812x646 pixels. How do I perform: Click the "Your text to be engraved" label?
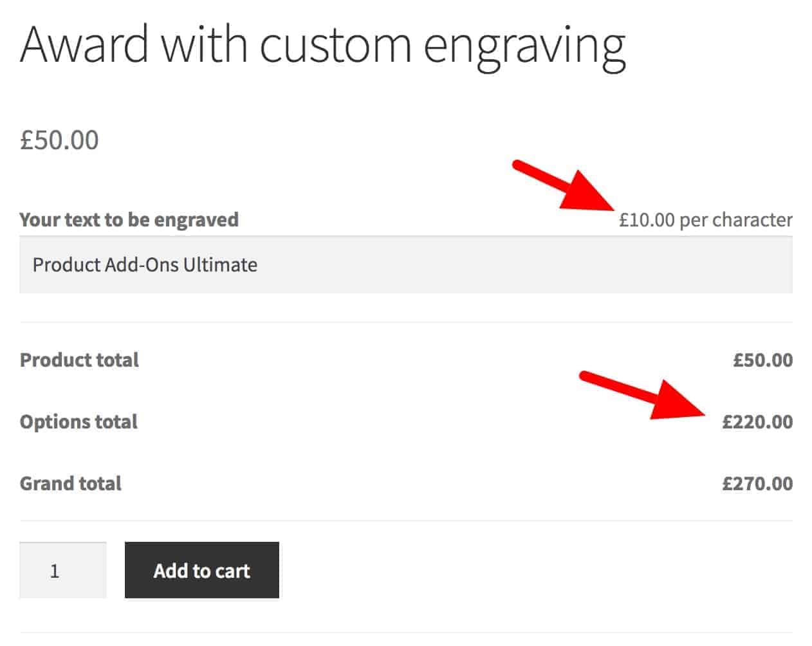tap(129, 220)
